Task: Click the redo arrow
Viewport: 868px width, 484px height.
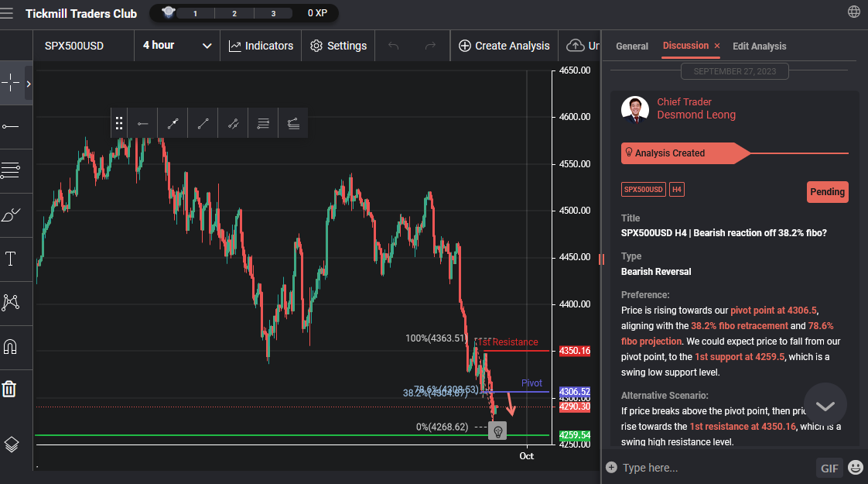Action: pos(430,46)
